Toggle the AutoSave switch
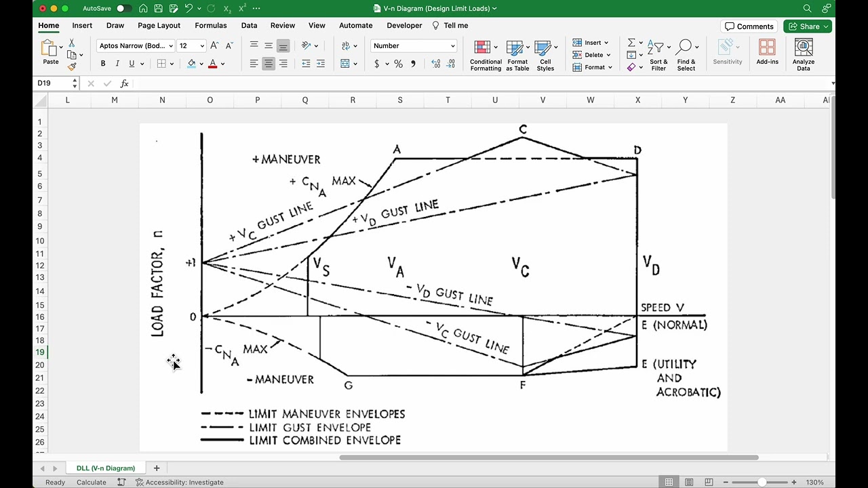 click(123, 8)
